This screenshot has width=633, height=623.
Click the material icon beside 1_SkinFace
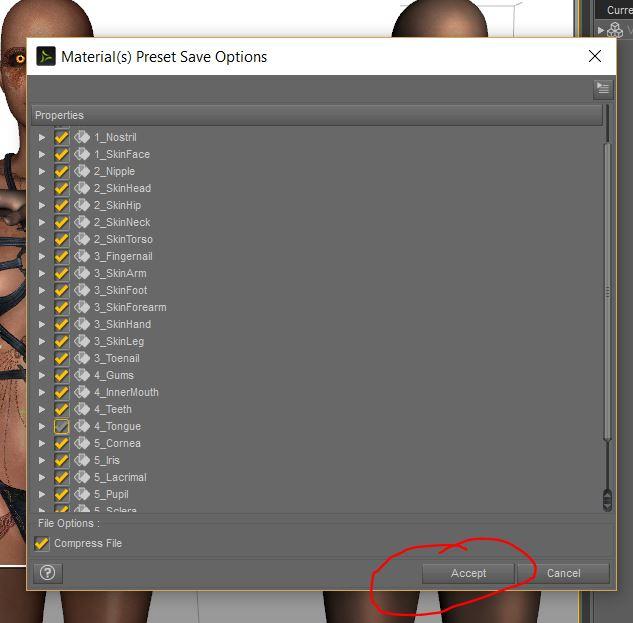[x=82, y=154]
